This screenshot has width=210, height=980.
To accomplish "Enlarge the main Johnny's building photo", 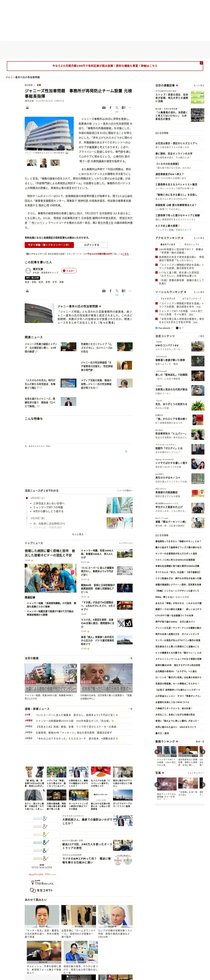I will (x=49, y=134).
